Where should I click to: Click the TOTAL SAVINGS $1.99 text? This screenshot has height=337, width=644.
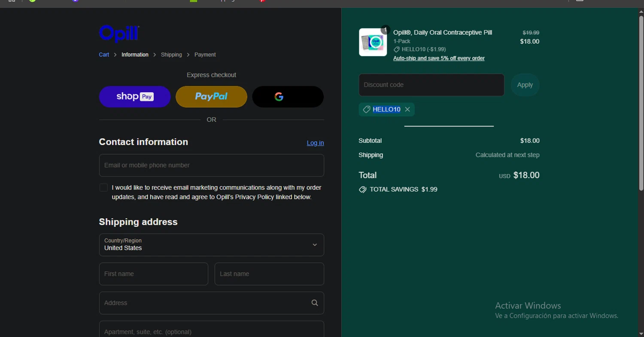click(404, 190)
